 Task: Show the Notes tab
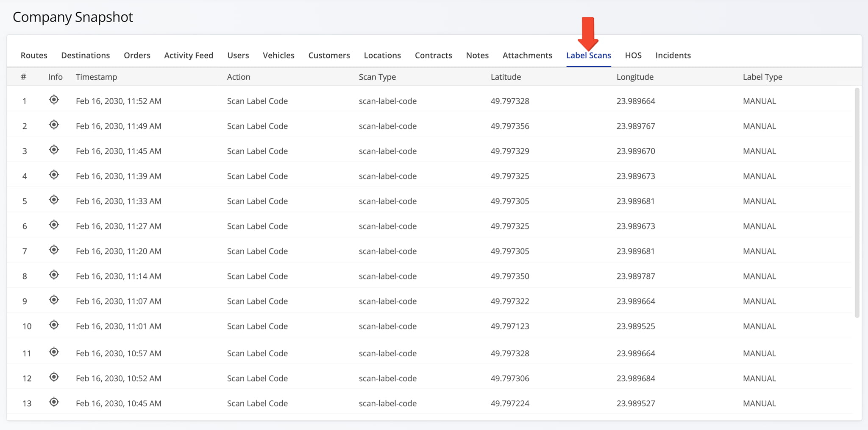coord(477,55)
